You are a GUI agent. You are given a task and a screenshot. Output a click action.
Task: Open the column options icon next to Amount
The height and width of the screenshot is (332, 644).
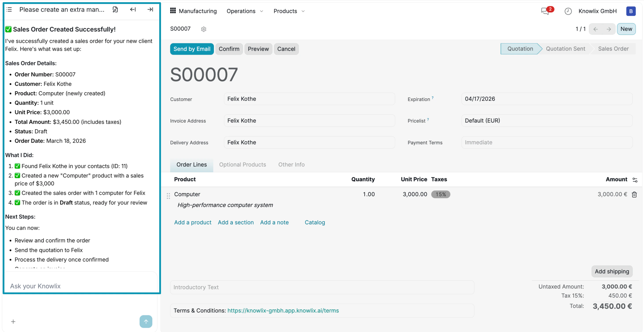point(635,180)
